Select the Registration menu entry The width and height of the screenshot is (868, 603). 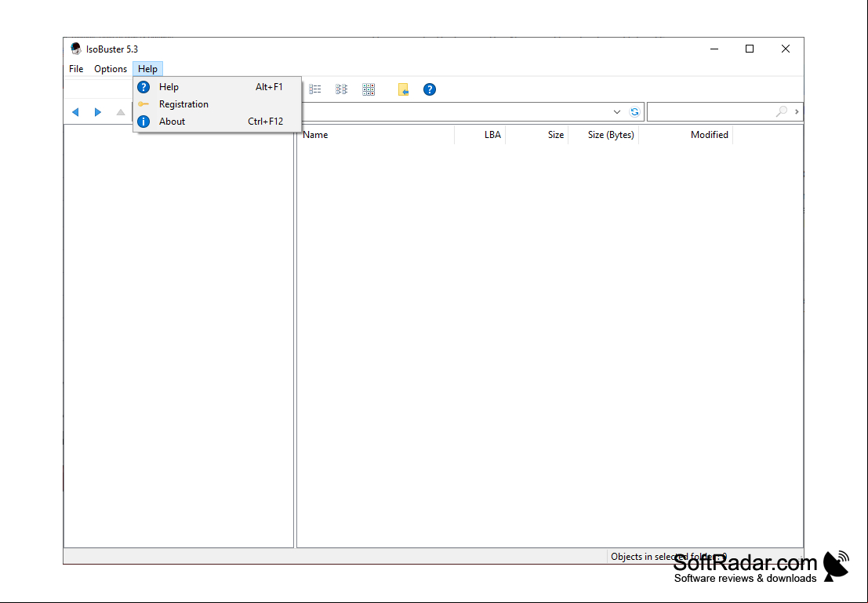[217, 104]
